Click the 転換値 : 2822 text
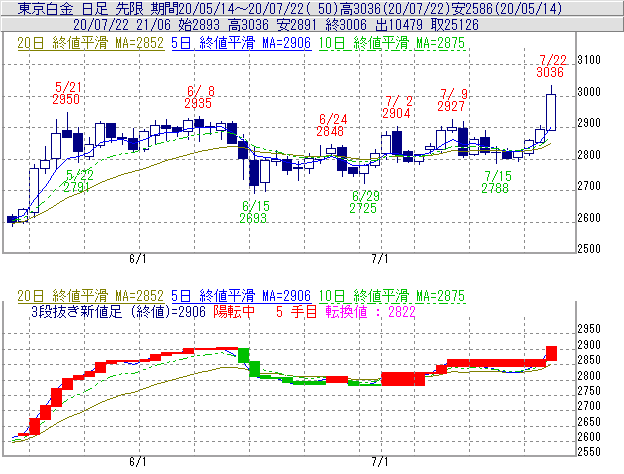 click(370, 312)
